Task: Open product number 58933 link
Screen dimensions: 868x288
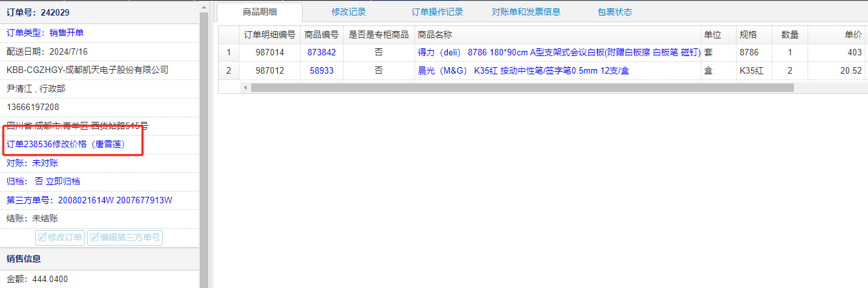Action: point(321,70)
